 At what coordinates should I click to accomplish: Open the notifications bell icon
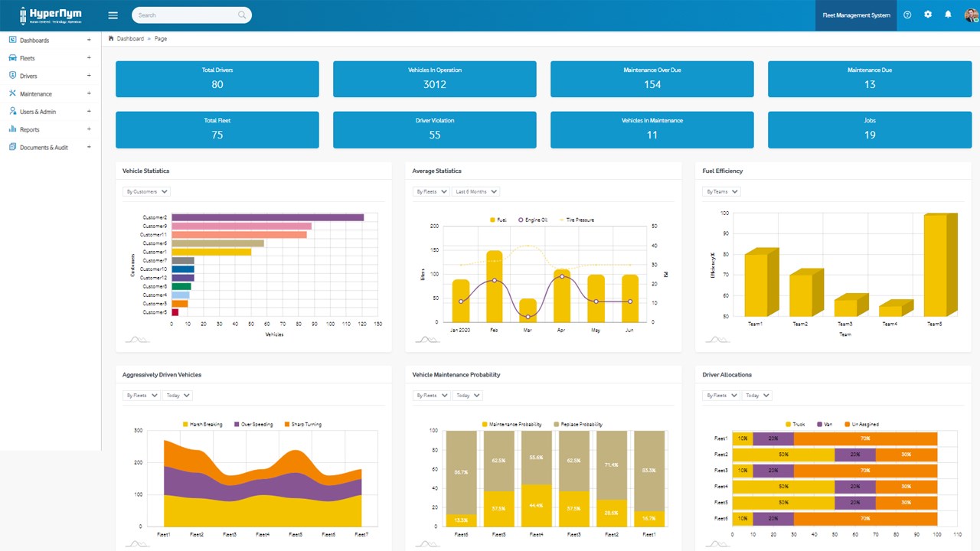[x=948, y=15]
